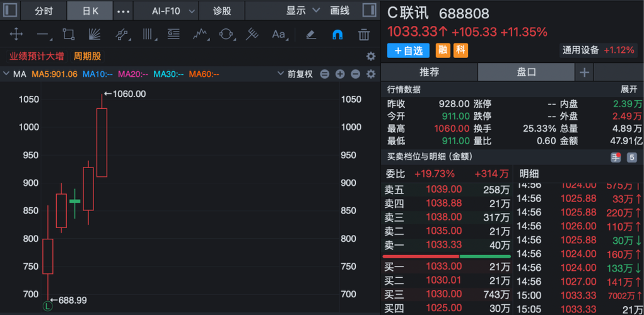
Task: Toggle the right sidebar panel button
Action: [x=370, y=10]
